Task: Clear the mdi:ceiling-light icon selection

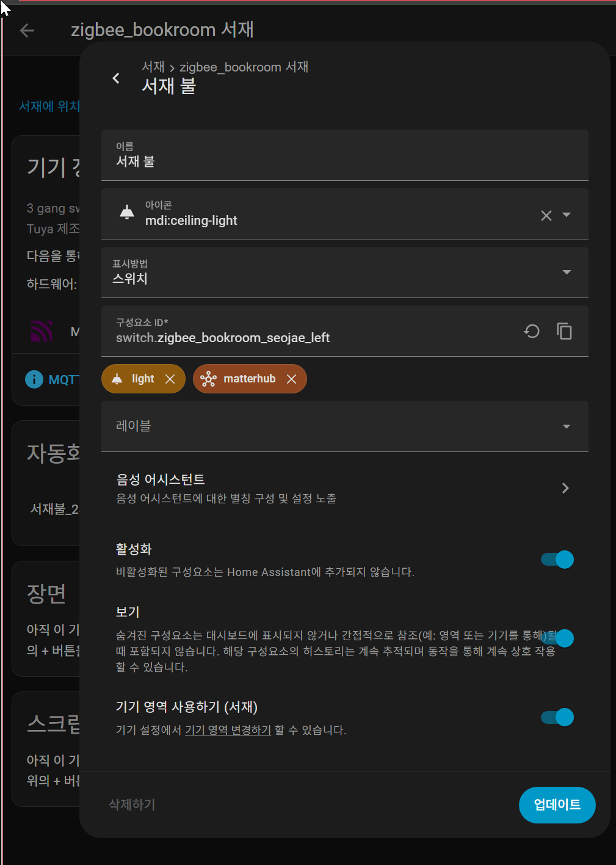Action: (546, 215)
